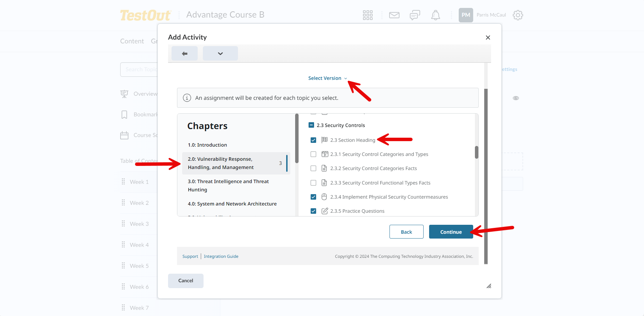Switch to the Content tab

pyautogui.click(x=132, y=41)
